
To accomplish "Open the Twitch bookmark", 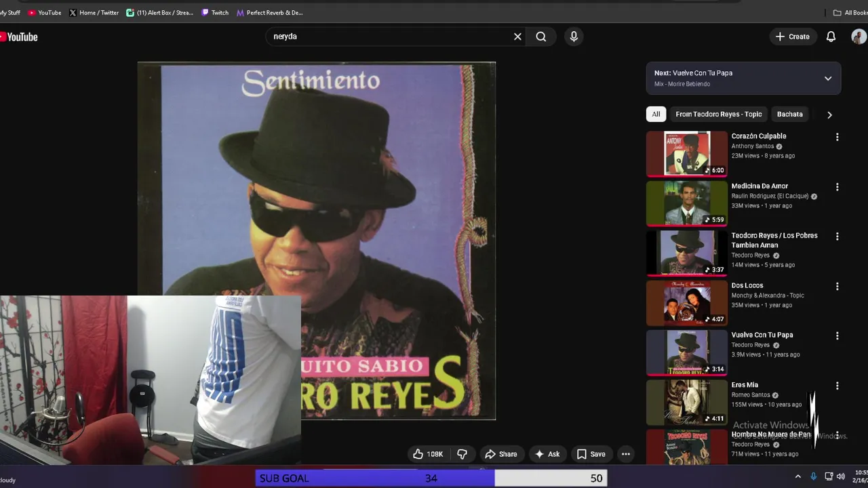I will (x=215, y=12).
